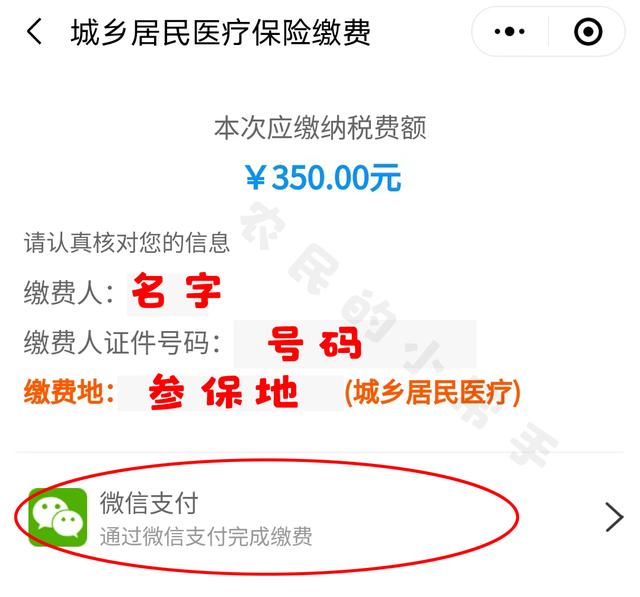
Task: Tap the 缴费地 orange label
Action: pos(69,392)
